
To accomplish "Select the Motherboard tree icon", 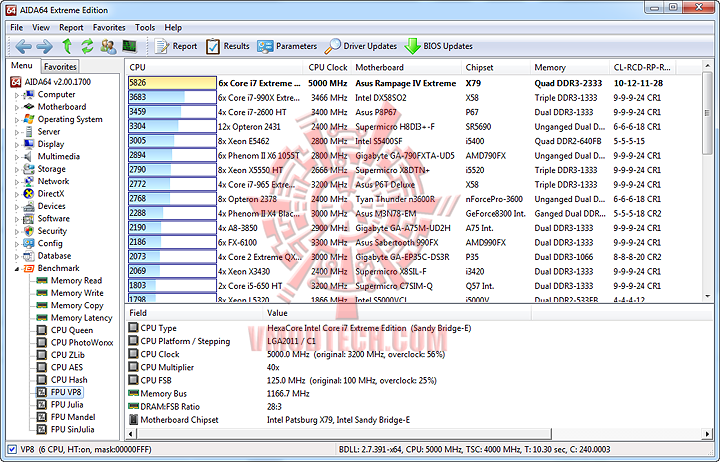I will click(x=29, y=107).
